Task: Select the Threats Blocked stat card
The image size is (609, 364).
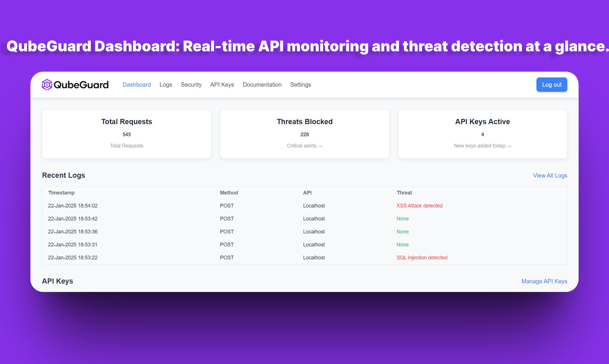Action: point(305,134)
